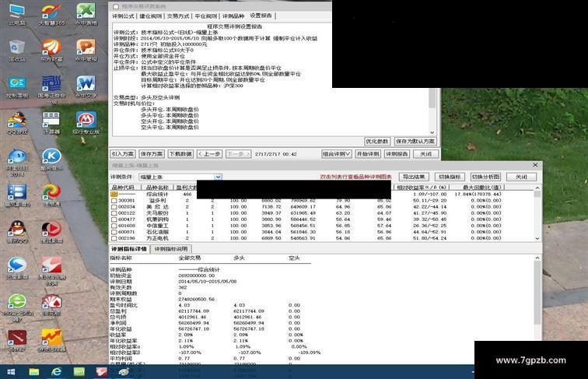
Task: Switch to the 设置报告 tab
Action: pyautogui.click(x=261, y=16)
